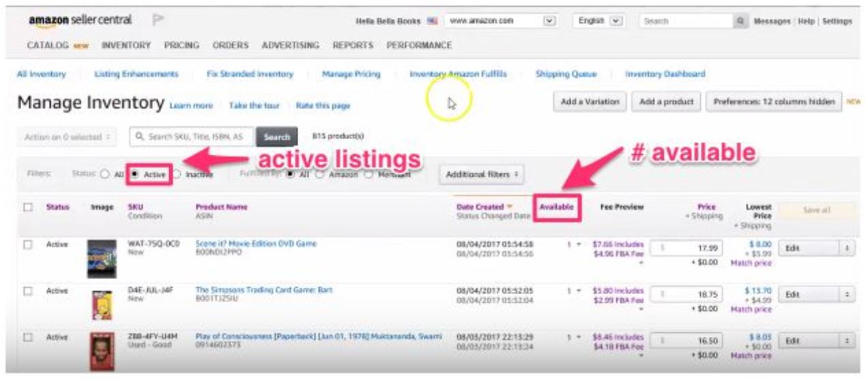Click the flag icon beside seller central logo

(x=159, y=20)
